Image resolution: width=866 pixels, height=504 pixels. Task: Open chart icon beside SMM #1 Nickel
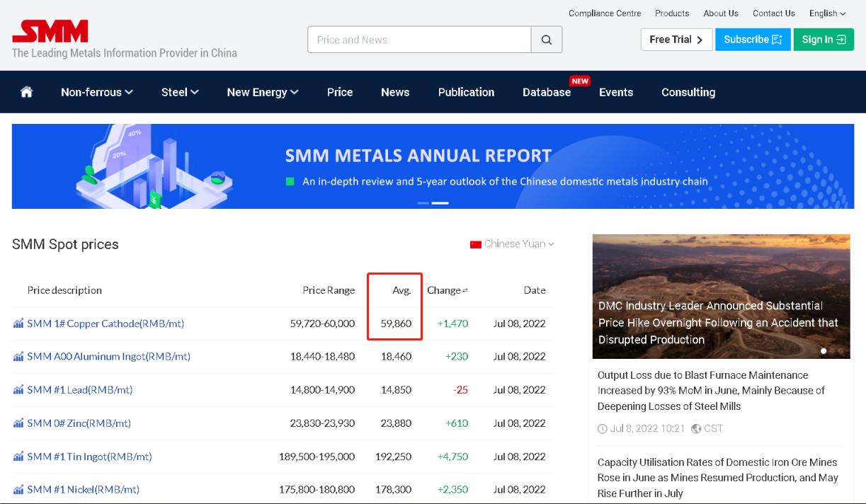(18, 490)
